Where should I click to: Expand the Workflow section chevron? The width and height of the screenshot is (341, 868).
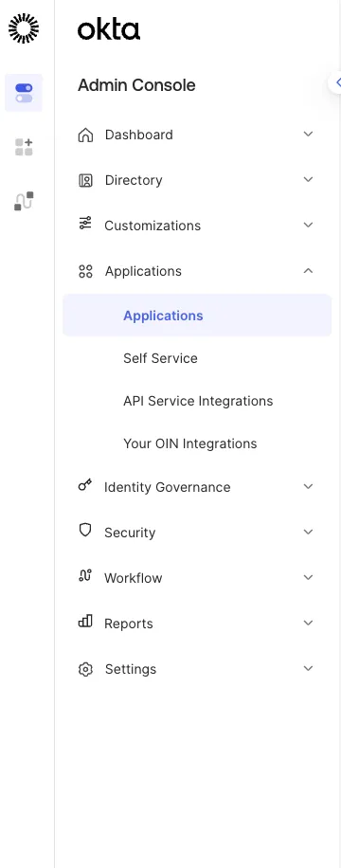tap(309, 577)
